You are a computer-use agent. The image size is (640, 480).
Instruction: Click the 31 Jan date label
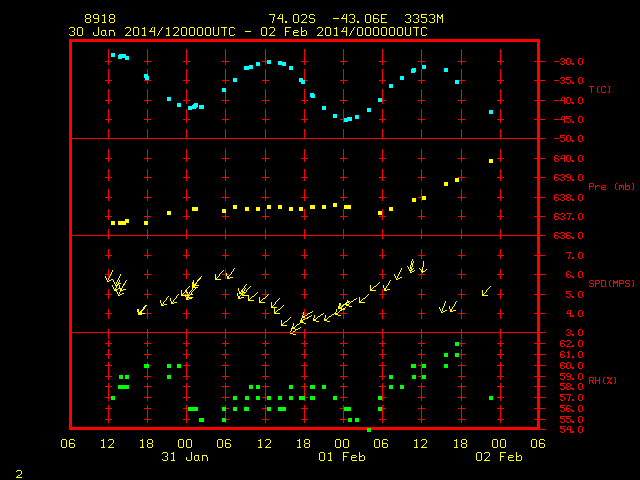click(x=185, y=457)
